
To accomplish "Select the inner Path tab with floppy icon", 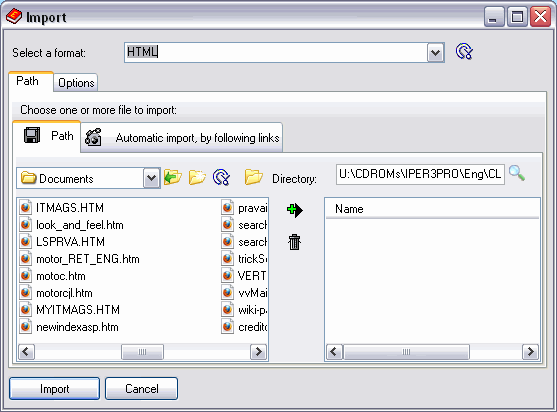I will tap(47, 136).
